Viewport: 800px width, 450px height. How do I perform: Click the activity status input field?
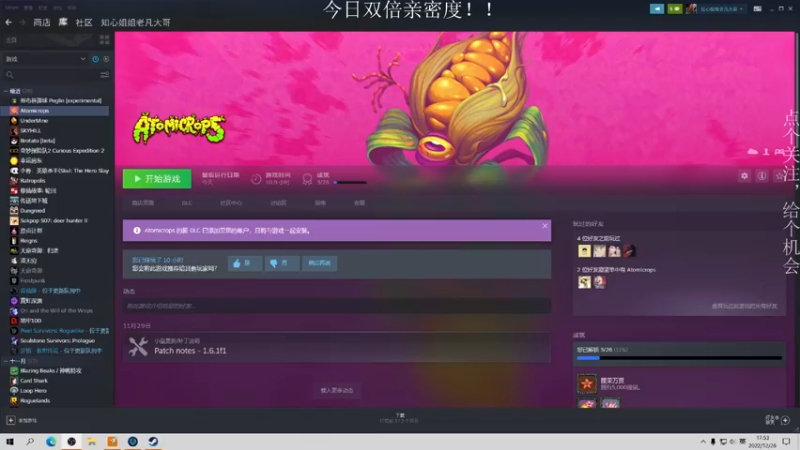coord(337,306)
